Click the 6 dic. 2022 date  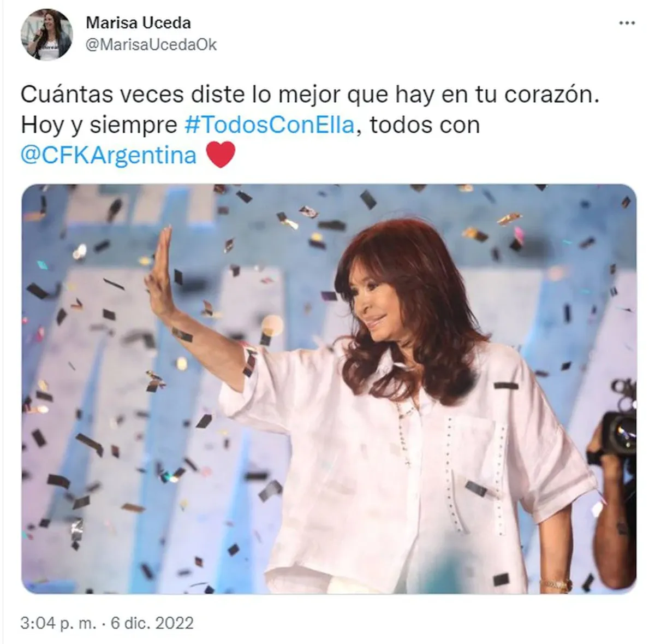coord(152,623)
